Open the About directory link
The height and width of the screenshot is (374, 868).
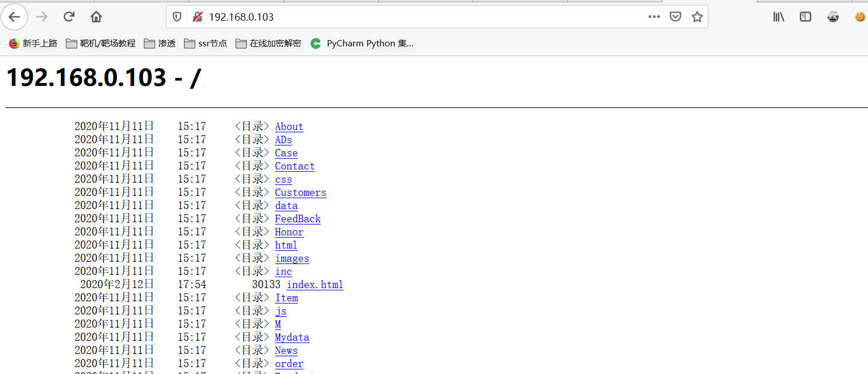coord(289,127)
